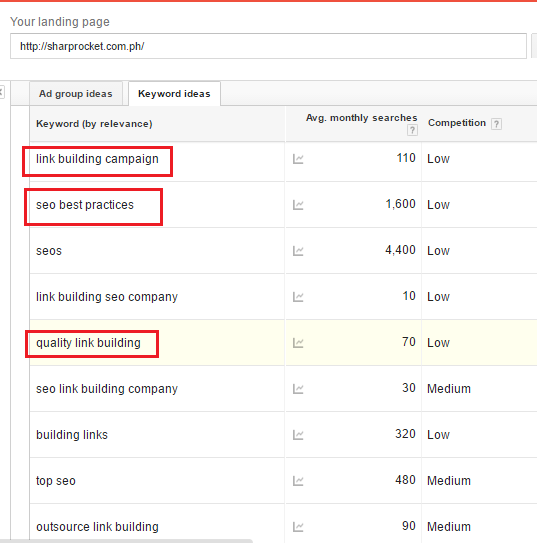The image size is (540, 543).
Task: Sort by Avg. monthly searches column header
Action: (361, 118)
